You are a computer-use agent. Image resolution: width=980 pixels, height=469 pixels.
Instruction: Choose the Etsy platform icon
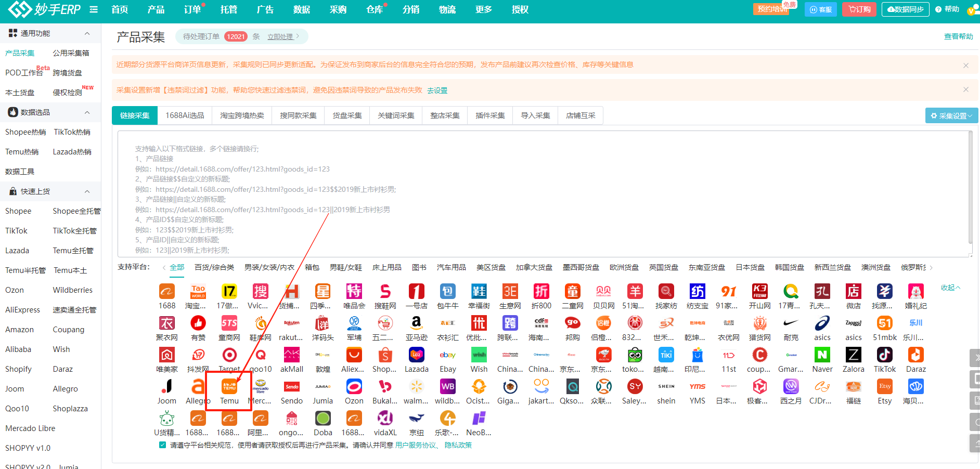pos(884,387)
